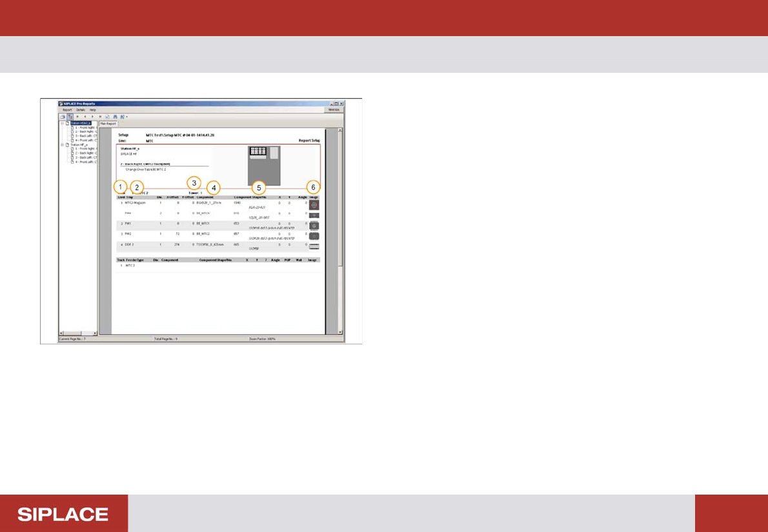Viewport: 768px width, 532px height.
Task: Click the 'BE_MTC1' component cell
Action: tap(203, 223)
